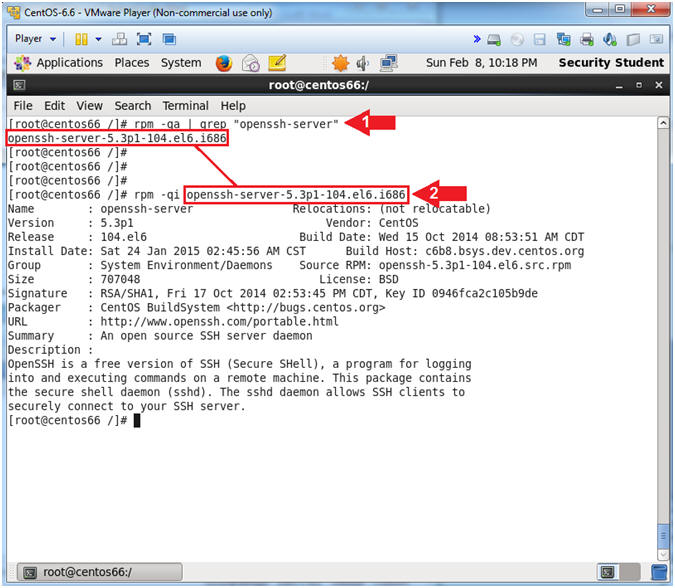Click 'openssh-5.3p1-104.el6.src.rpm' source RPM text
This screenshot has height=588, width=675.
tap(475, 265)
